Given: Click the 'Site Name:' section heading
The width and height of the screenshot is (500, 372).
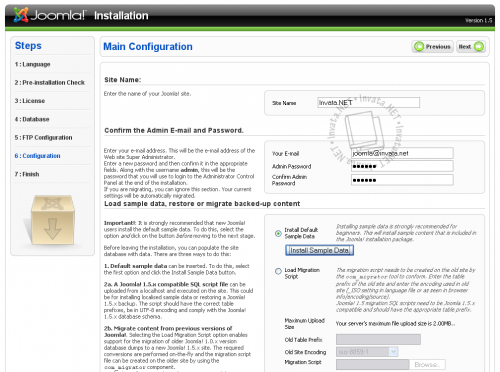Looking at the screenshot, I should click(123, 80).
